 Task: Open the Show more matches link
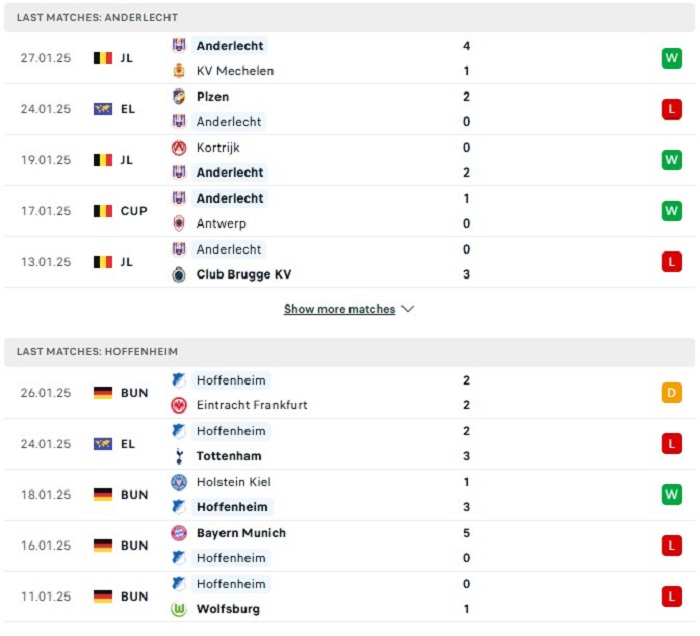tap(339, 309)
